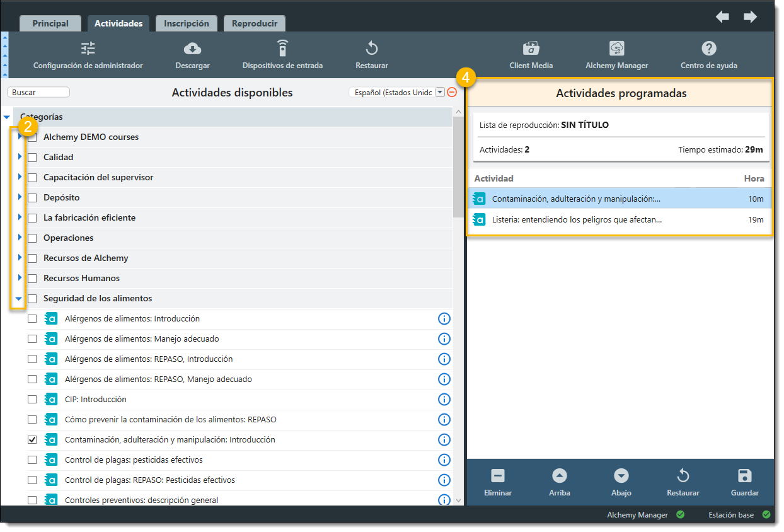Show info for CIP: Introducción activity
The image size is (784, 532).
tap(444, 400)
